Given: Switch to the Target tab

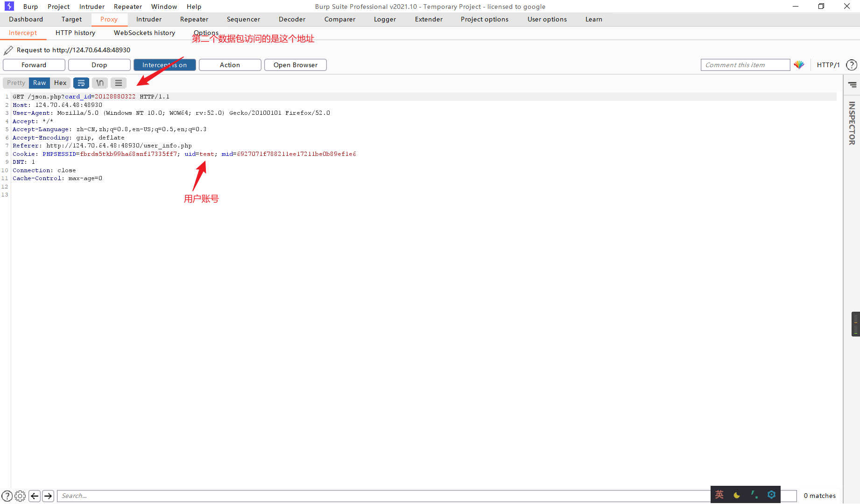Looking at the screenshot, I should [x=71, y=19].
